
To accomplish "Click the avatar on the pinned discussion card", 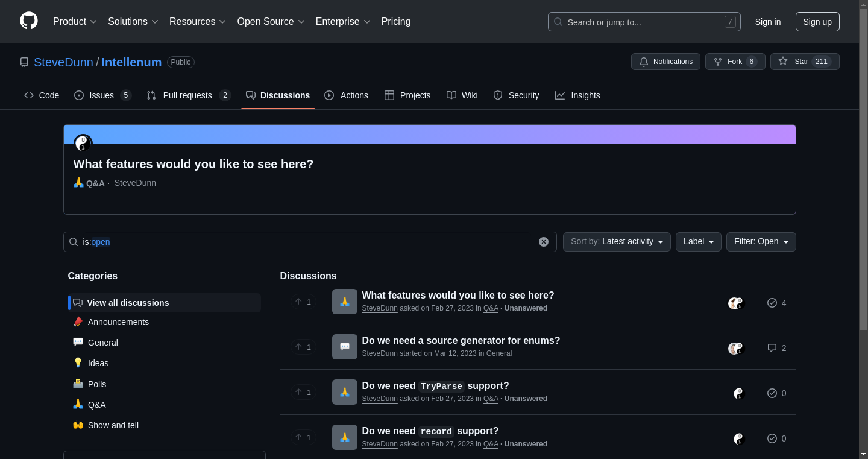I will 83,144.
